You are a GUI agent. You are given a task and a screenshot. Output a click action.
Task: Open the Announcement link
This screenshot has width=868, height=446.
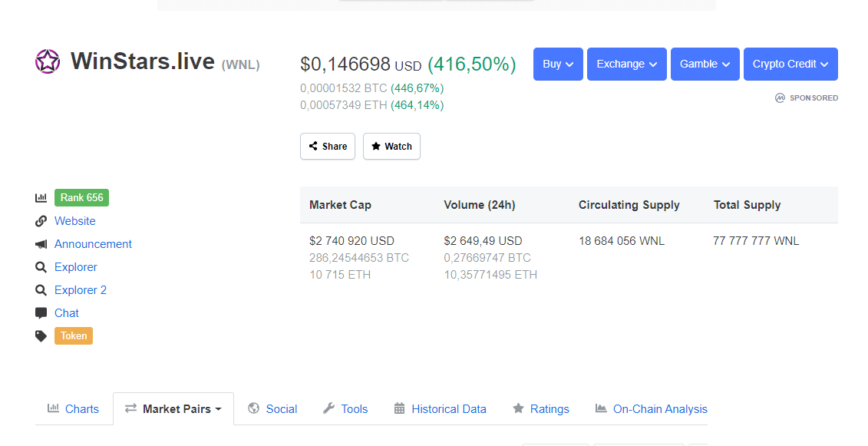point(93,244)
